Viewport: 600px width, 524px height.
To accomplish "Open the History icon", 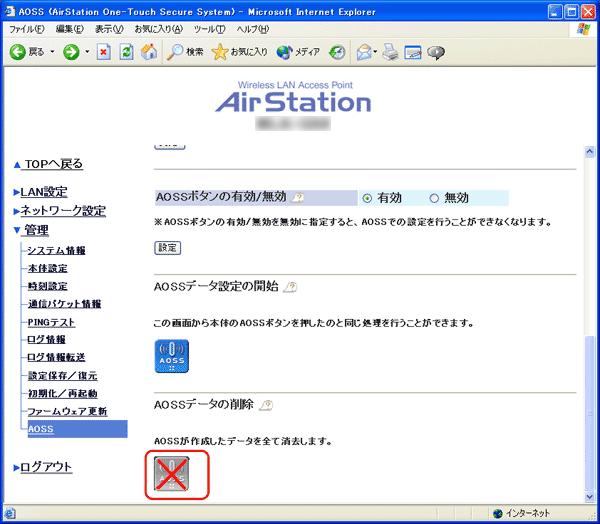I will click(x=337, y=52).
